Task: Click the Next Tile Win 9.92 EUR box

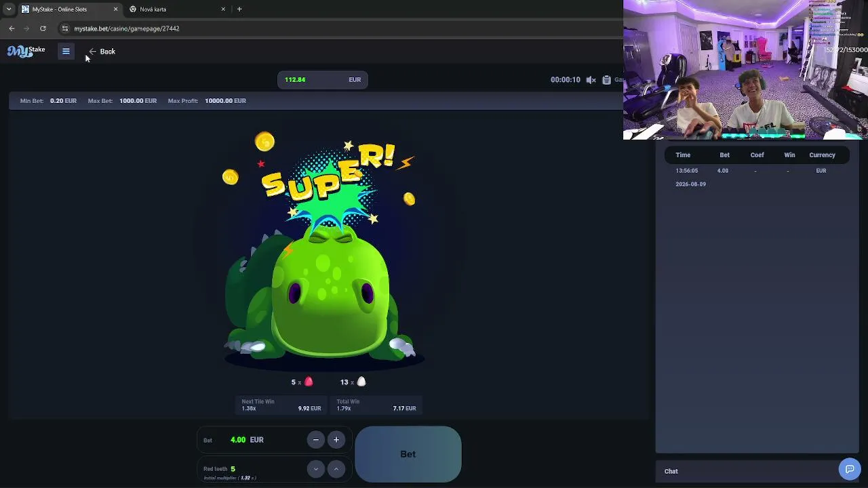Action: (281, 405)
